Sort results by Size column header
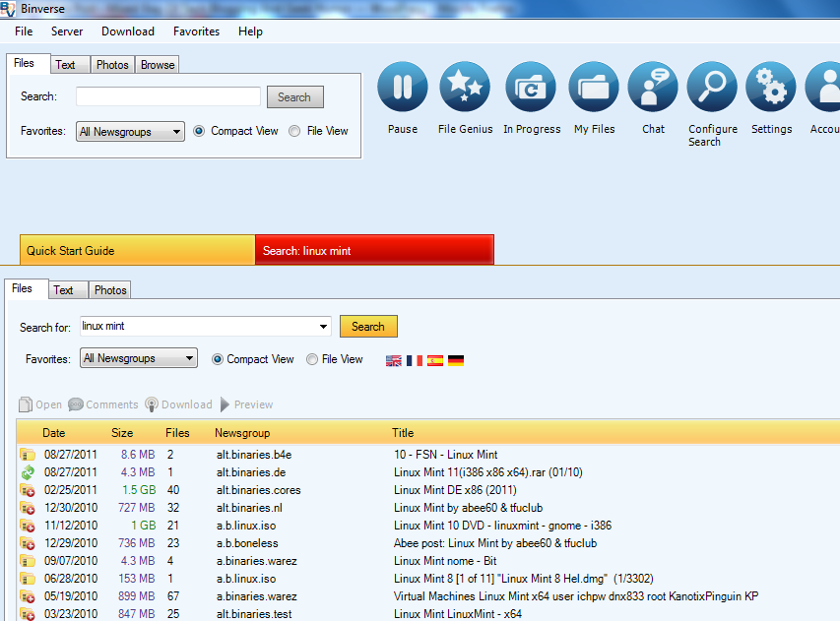 122,433
